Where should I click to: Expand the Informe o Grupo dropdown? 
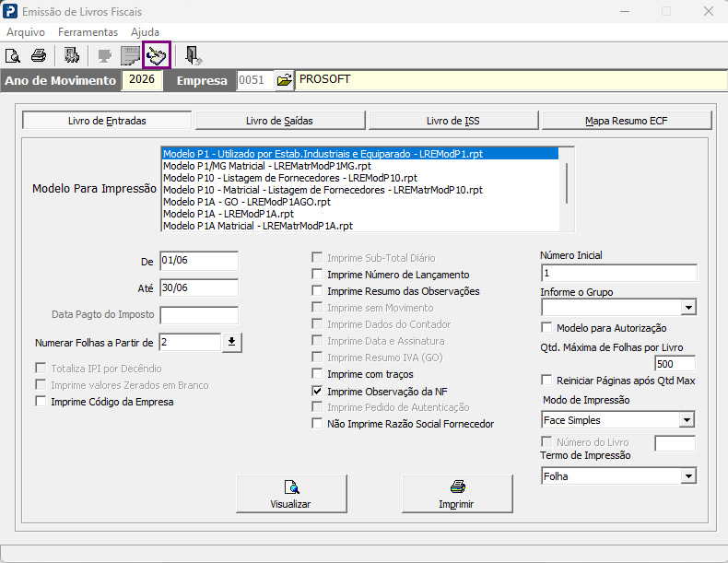point(688,307)
